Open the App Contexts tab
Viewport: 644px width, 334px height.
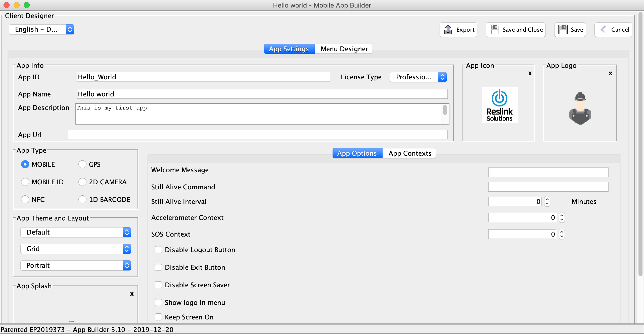(410, 153)
